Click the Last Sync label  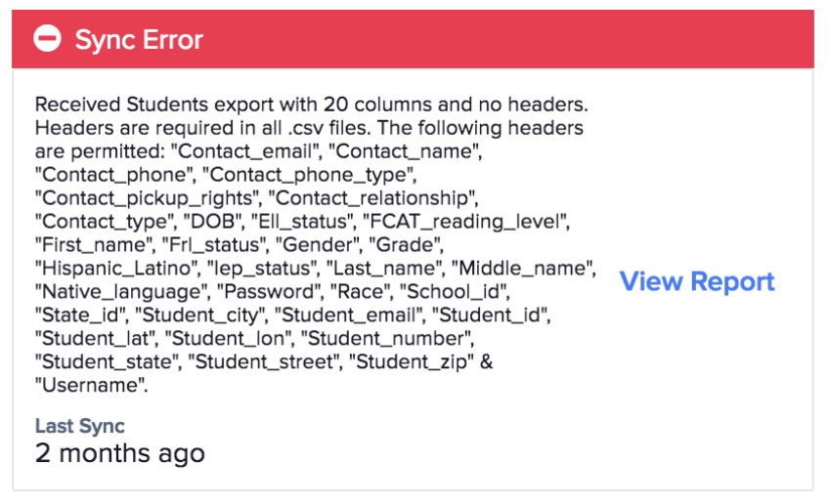coord(80,426)
